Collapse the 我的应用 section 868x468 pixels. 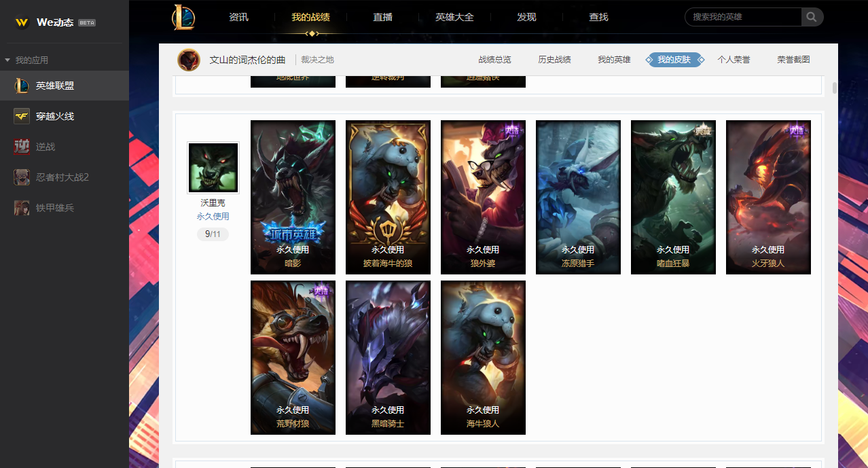click(7, 60)
